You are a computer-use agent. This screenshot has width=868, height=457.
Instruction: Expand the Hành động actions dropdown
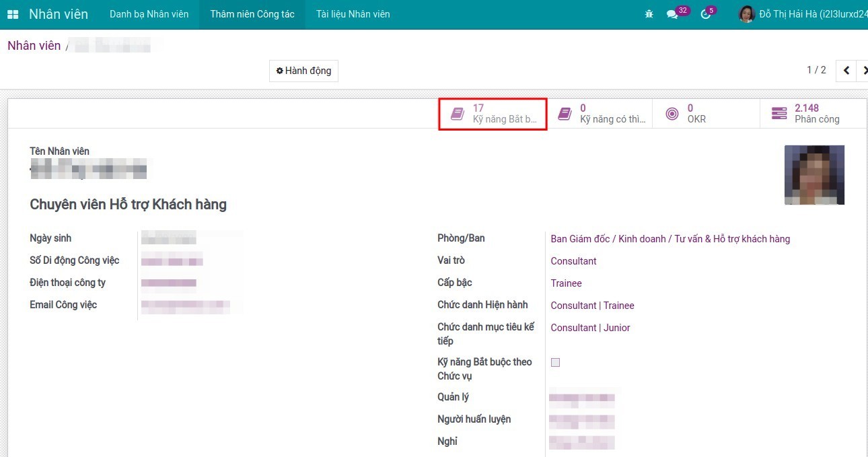click(303, 71)
